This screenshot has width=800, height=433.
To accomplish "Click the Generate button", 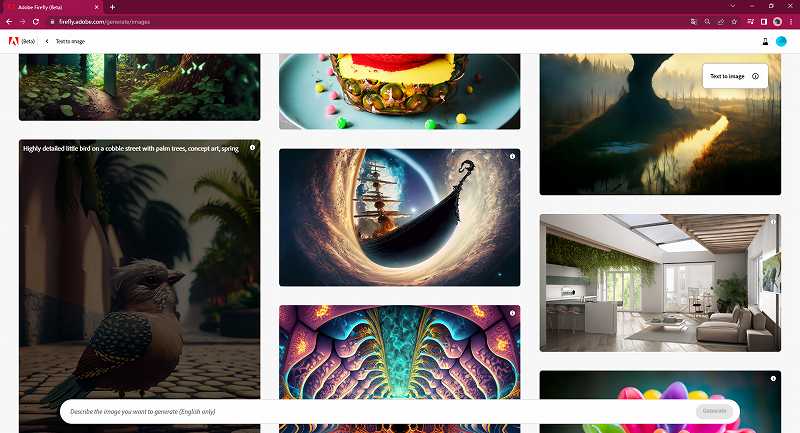I will [x=714, y=411].
